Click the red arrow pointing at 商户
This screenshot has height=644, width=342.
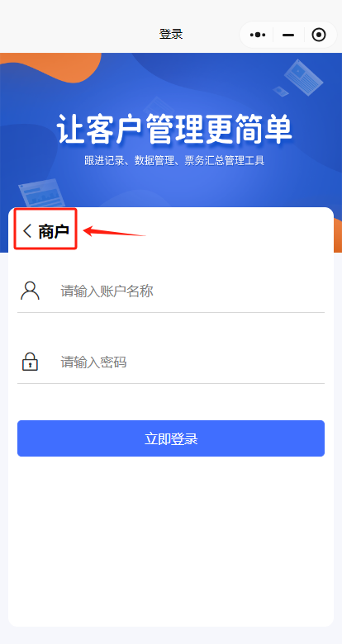tap(114, 231)
